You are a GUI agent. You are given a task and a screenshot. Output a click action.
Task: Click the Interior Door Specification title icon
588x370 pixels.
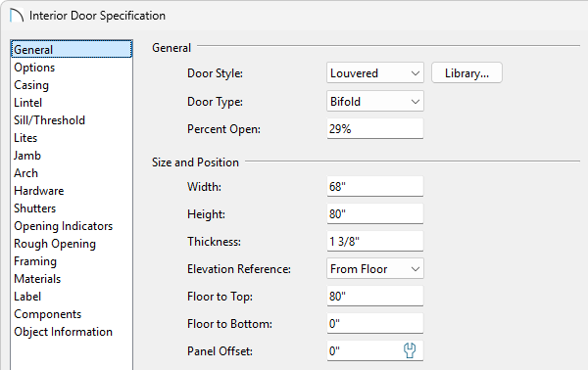click(17, 16)
